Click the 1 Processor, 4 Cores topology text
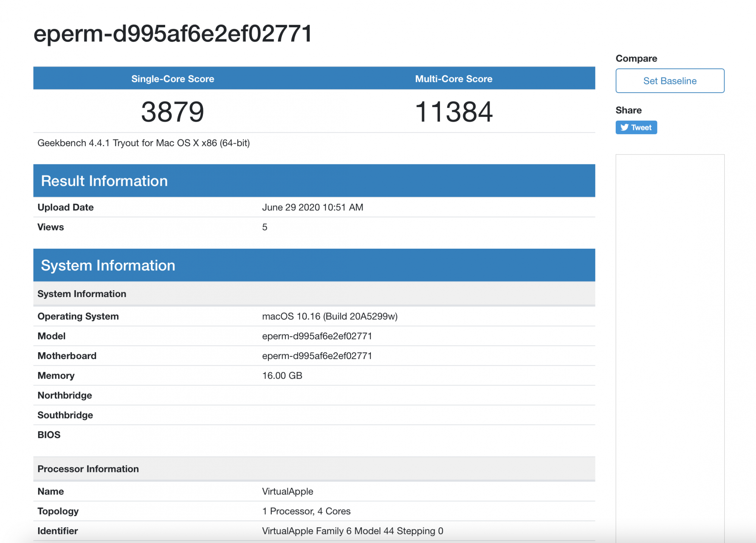The image size is (756, 543). [x=306, y=511]
